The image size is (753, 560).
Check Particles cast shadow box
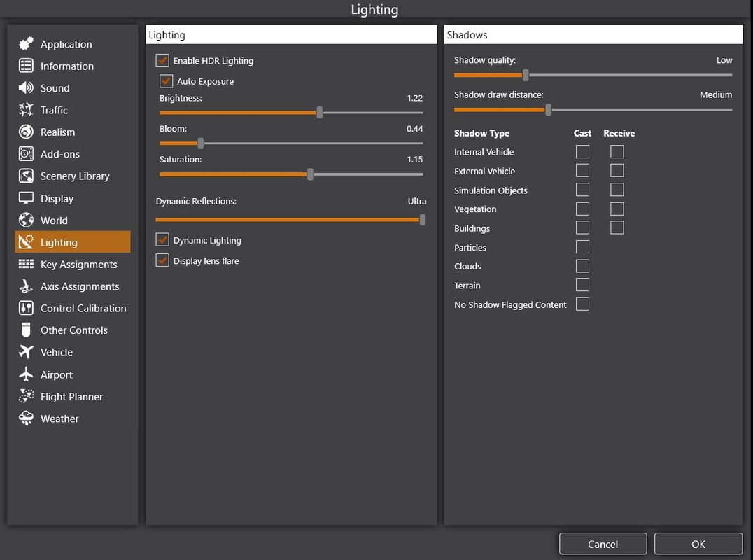pyautogui.click(x=582, y=247)
